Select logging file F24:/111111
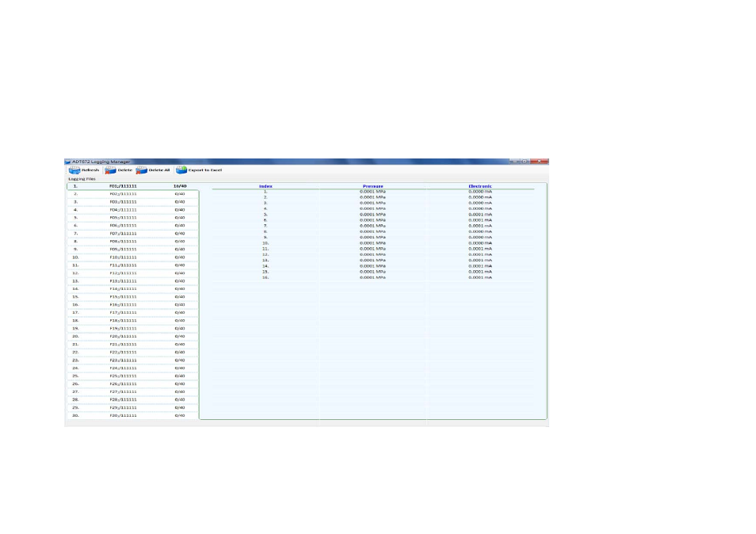The image size is (756, 534). (x=132, y=368)
